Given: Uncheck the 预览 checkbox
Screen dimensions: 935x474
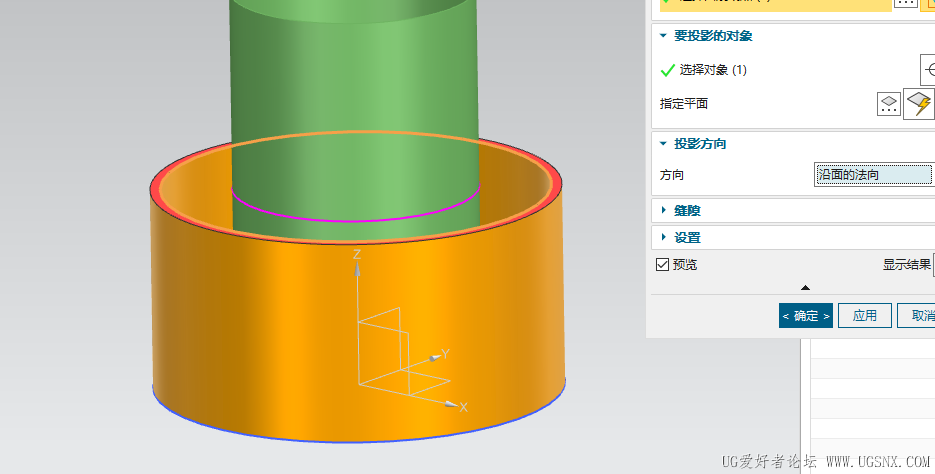Looking at the screenshot, I should coord(662,264).
